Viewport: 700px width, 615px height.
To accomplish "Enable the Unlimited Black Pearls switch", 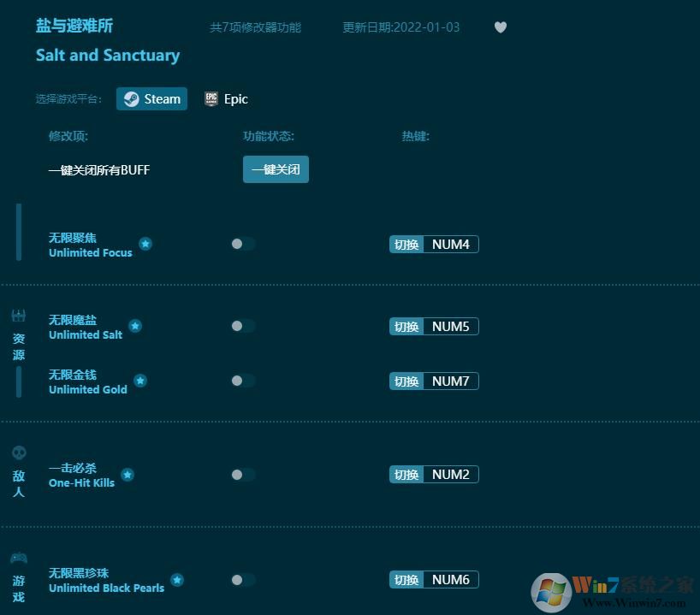I will point(242,580).
